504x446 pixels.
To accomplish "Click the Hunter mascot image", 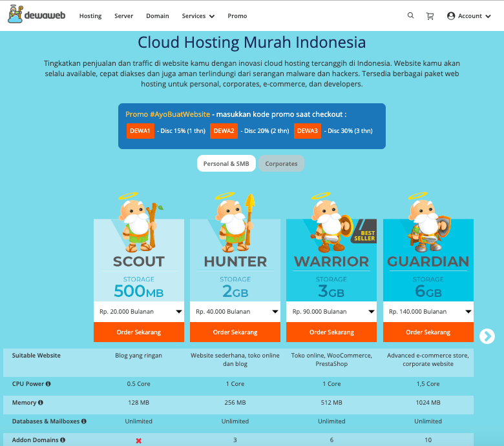I will pos(235,222).
